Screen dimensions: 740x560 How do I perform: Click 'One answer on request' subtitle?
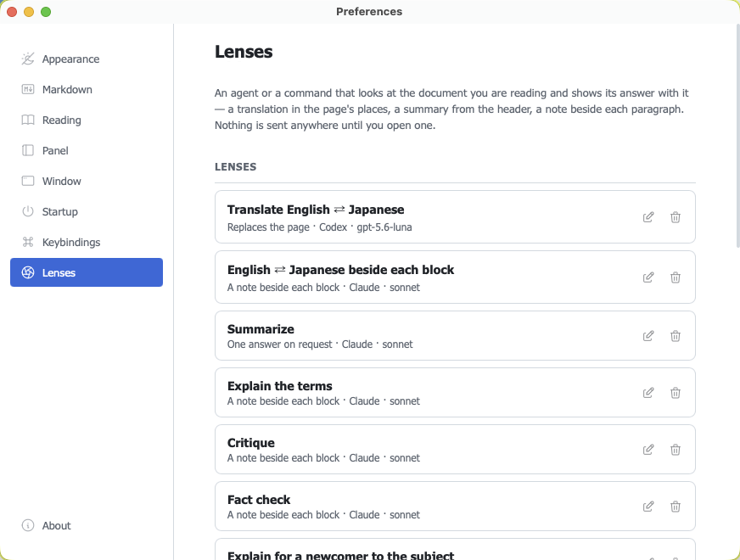pyautogui.click(x=279, y=344)
